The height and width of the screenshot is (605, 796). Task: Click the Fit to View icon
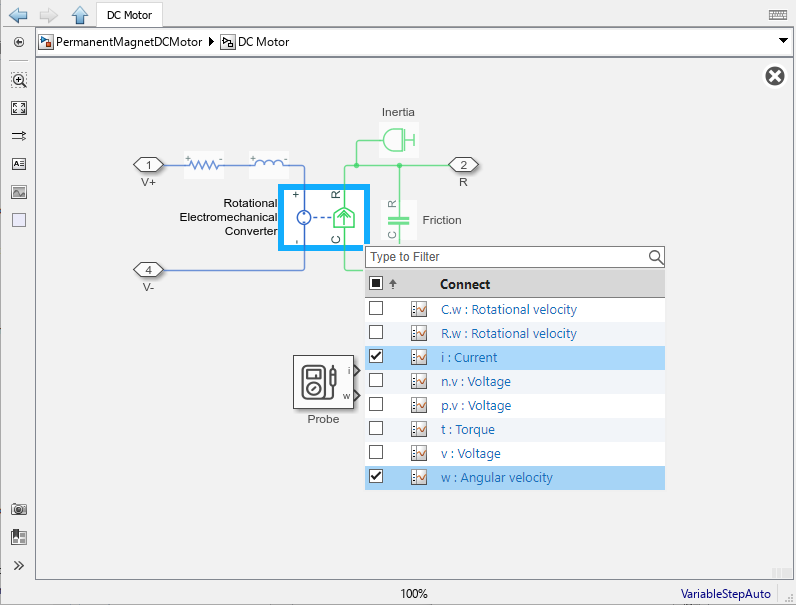[x=18, y=108]
